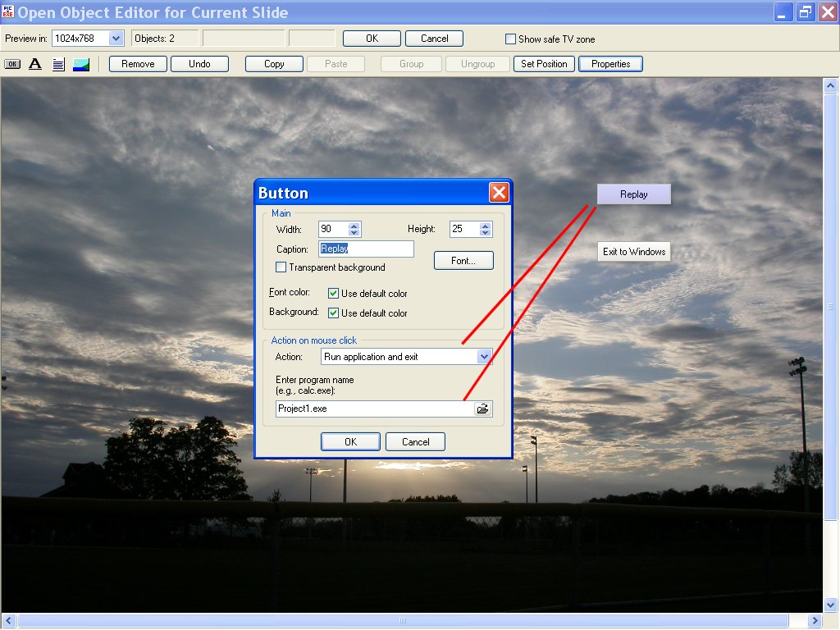Increase the Width value using up arrow
This screenshot has width=840, height=630.
pos(354,226)
